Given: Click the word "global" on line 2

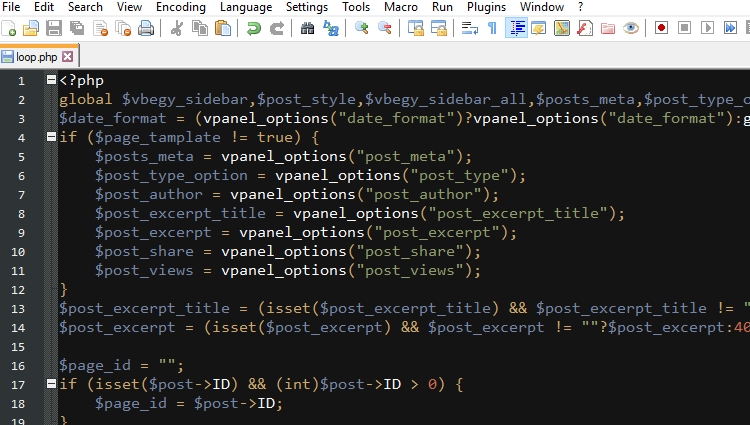Looking at the screenshot, I should coord(86,99).
